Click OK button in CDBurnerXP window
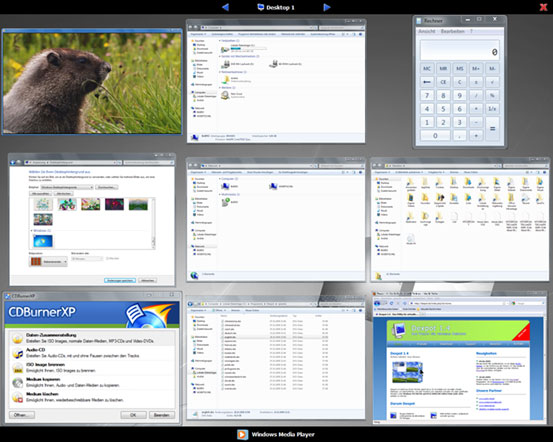553x442 pixels. pos(133,415)
